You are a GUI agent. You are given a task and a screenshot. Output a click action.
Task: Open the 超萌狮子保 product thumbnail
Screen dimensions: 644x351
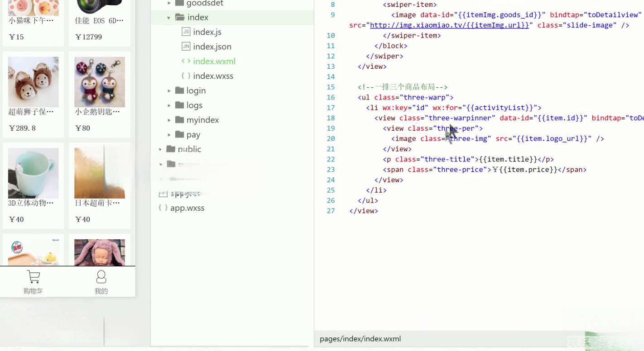[33, 82]
